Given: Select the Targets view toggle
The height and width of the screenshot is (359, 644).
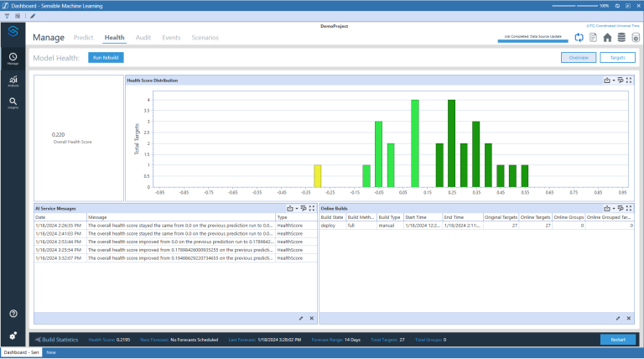Looking at the screenshot, I should 616,57.
